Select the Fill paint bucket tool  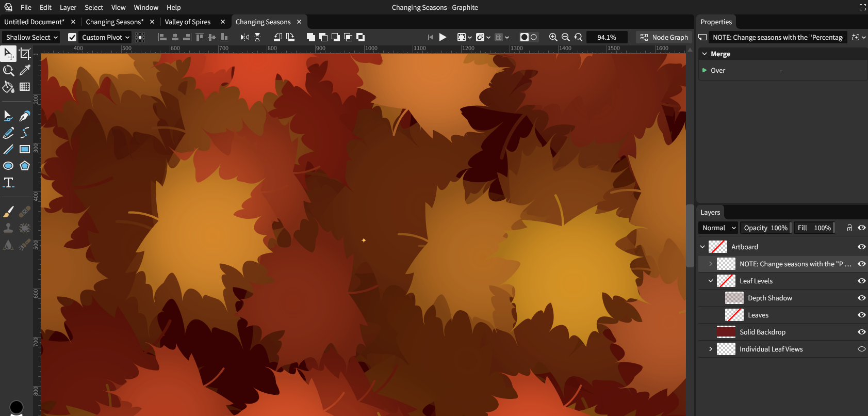point(8,87)
